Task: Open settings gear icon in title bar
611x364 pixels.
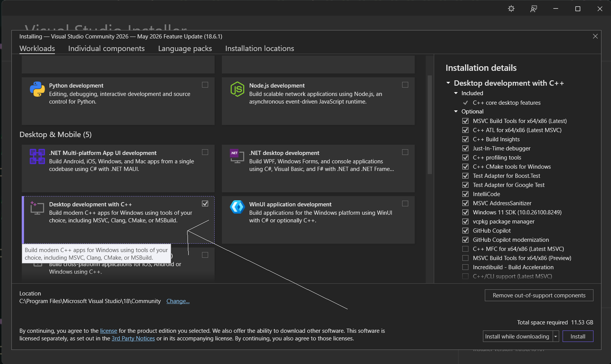Action: tap(512, 9)
